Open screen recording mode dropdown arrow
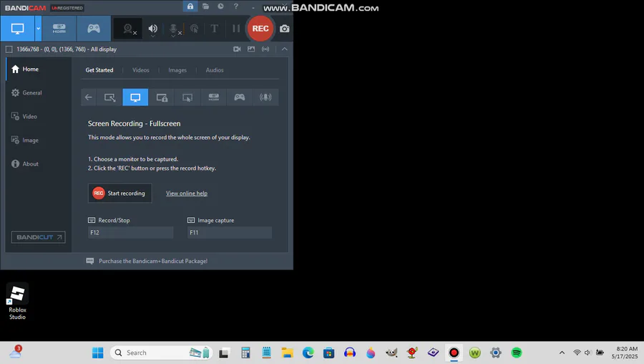 pyautogui.click(x=38, y=29)
